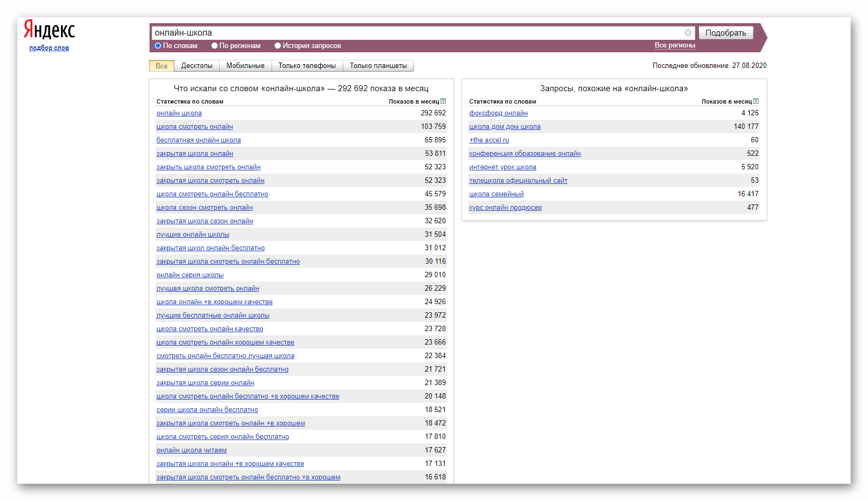Click the 16 417 impressions value
Image resolution: width=868 pixels, height=501 pixels.
click(748, 194)
